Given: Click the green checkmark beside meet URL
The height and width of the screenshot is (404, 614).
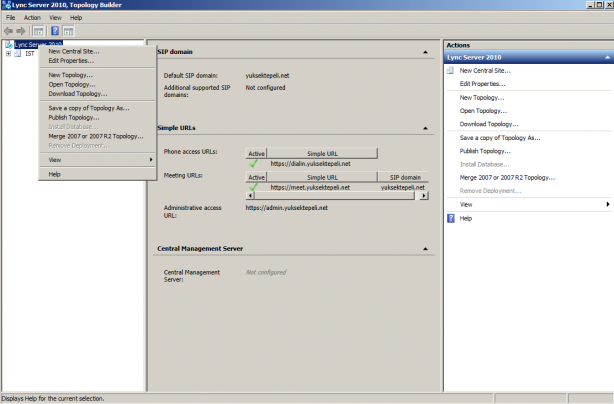Looking at the screenshot, I should (x=253, y=188).
